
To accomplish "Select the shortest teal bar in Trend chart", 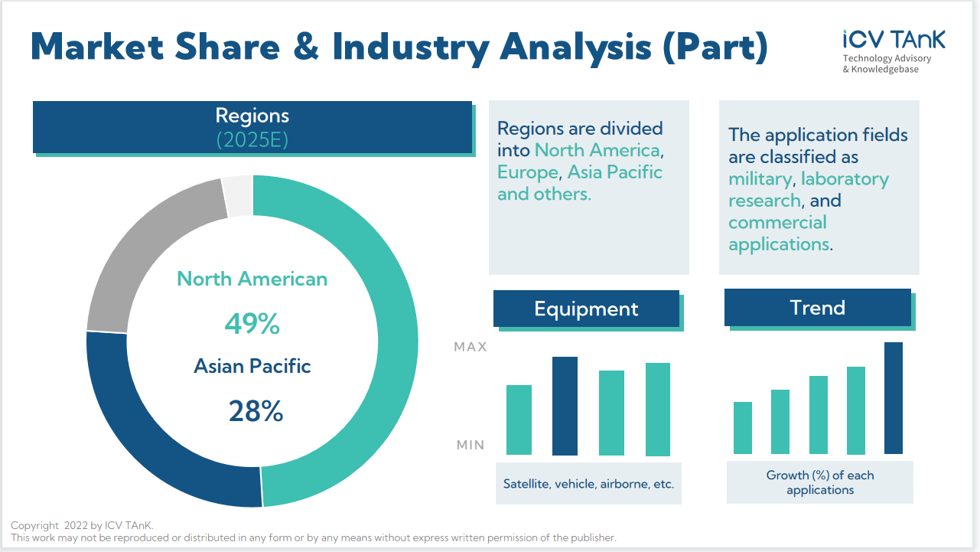I will coord(743,428).
